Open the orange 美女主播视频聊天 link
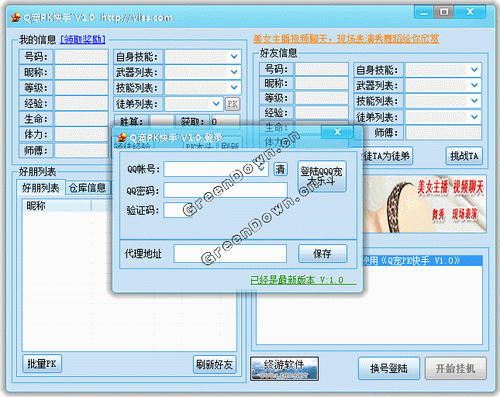This screenshot has height=397, width=500. (346, 39)
